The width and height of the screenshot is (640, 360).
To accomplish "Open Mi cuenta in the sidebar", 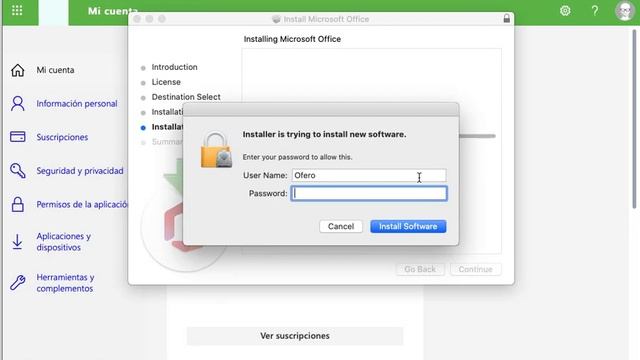I will (x=56, y=70).
